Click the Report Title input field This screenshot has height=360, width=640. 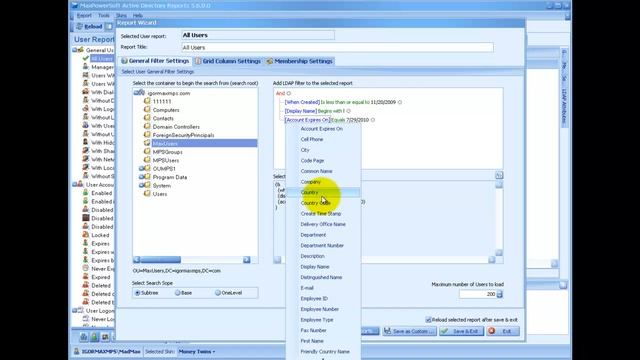coord(337,47)
